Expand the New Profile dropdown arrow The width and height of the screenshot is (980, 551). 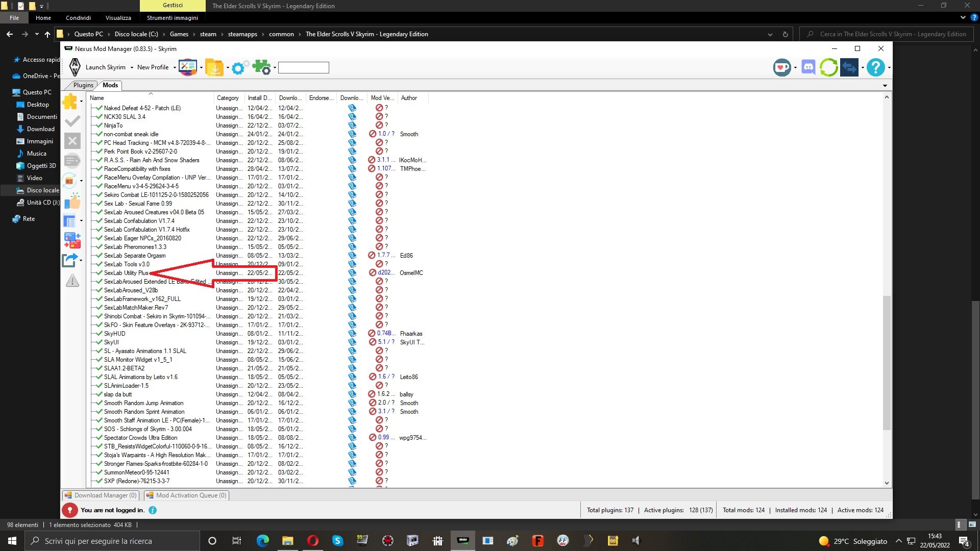click(175, 67)
